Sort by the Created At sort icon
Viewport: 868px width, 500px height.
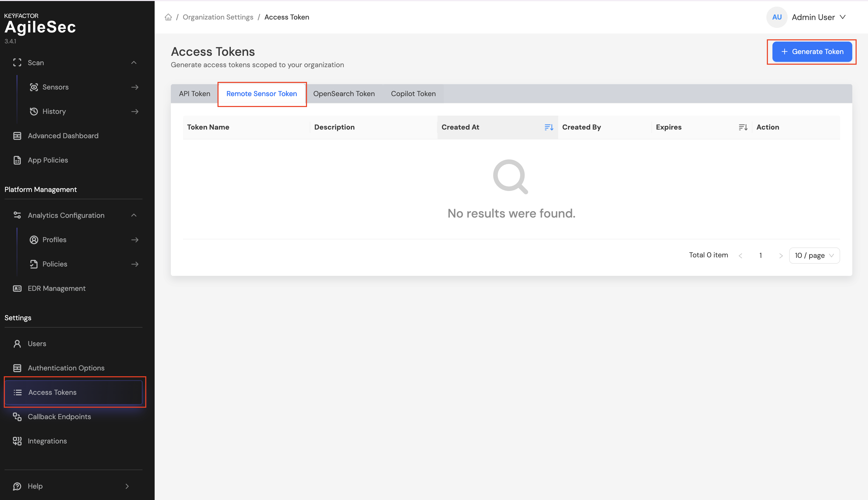pos(549,127)
